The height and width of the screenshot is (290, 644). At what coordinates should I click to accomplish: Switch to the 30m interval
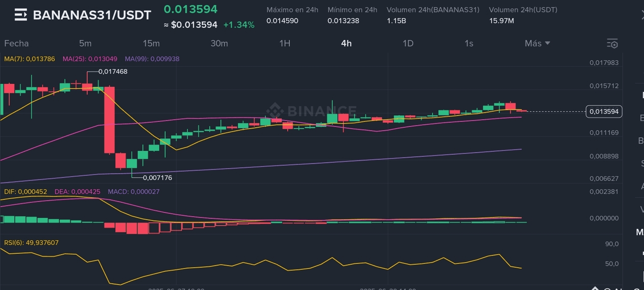click(x=219, y=43)
